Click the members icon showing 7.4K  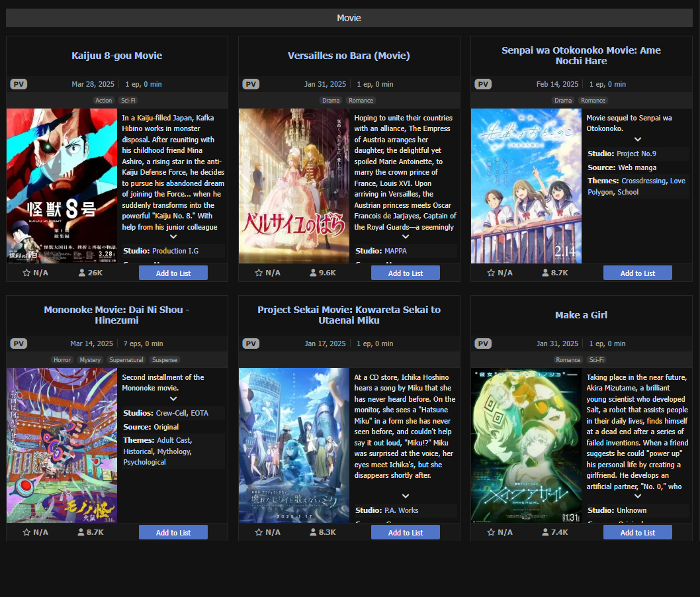tap(545, 532)
